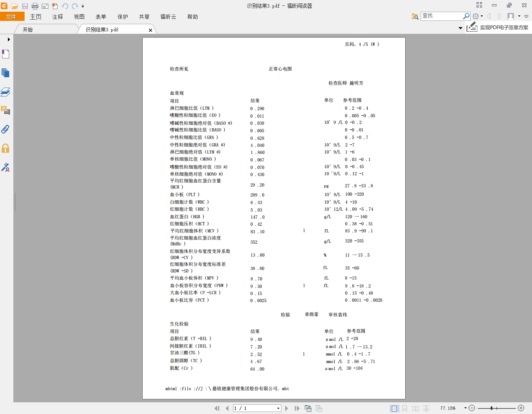Switch to continuous page view mode
532x414 pixels.
tap(404, 408)
